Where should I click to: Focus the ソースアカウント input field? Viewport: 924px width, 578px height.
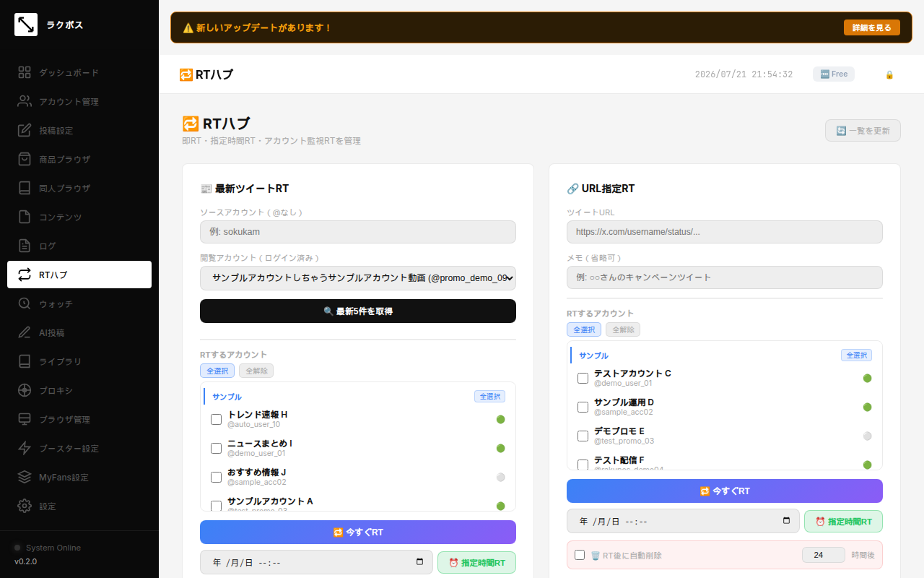click(358, 232)
